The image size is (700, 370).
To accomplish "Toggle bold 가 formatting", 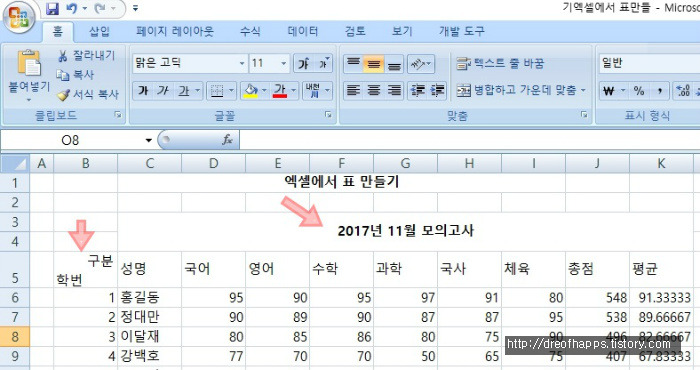I will [x=143, y=91].
